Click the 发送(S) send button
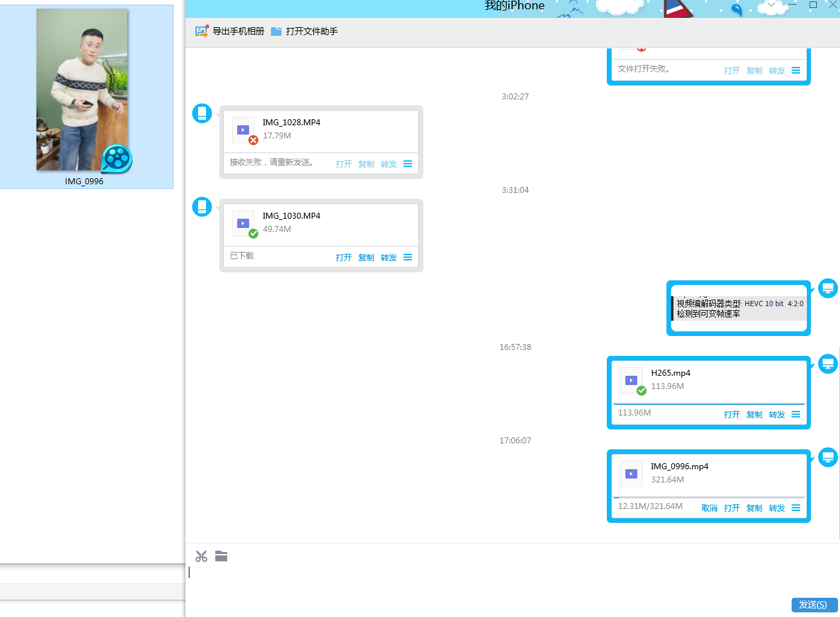 pos(815,604)
